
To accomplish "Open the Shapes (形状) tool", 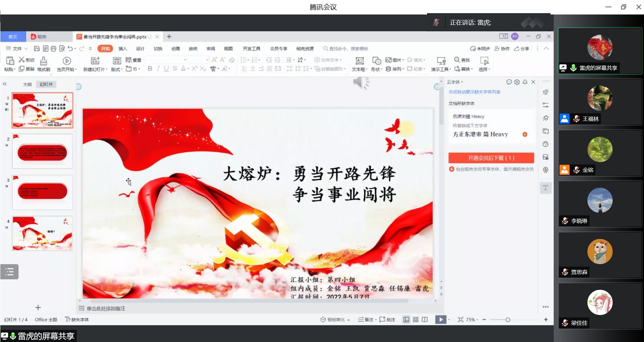I will pyautogui.click(x=376, y=64).
